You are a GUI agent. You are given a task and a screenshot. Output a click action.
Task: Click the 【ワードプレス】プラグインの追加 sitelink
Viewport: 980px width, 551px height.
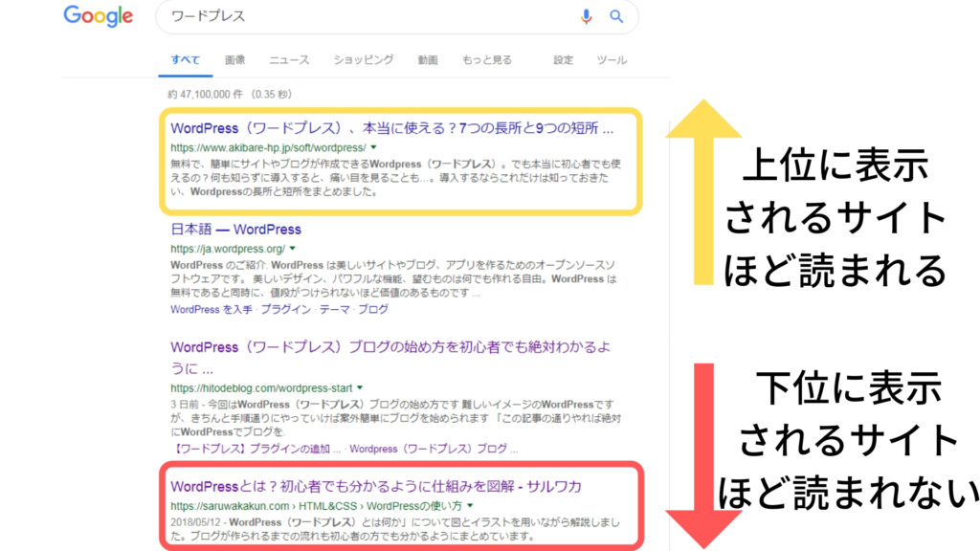(256, 449)
